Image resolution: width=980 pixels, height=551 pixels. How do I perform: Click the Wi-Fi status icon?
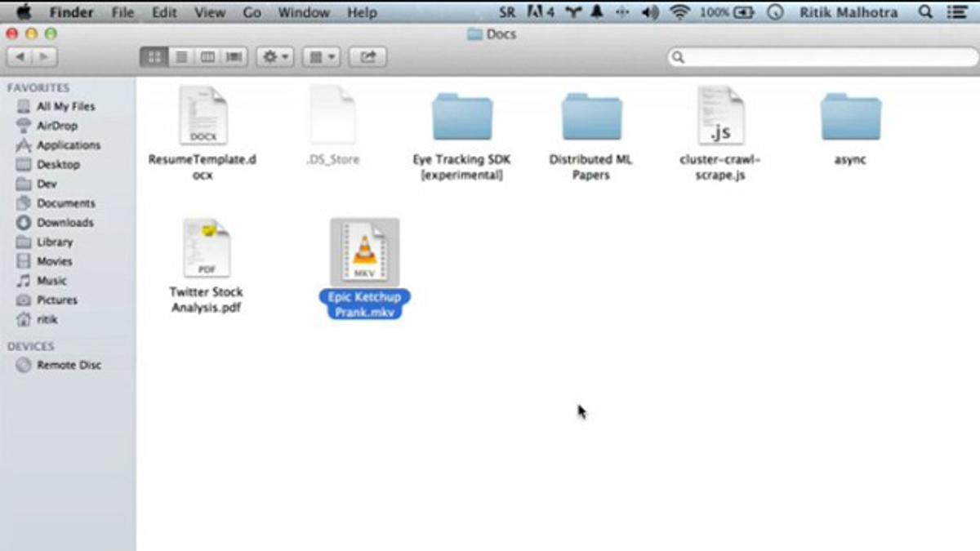tap(679, 12)
